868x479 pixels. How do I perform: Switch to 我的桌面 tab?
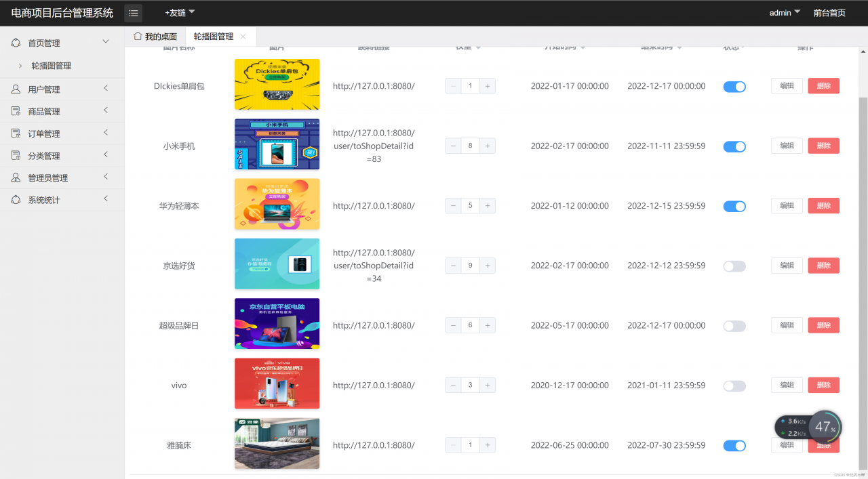point(155,37)
